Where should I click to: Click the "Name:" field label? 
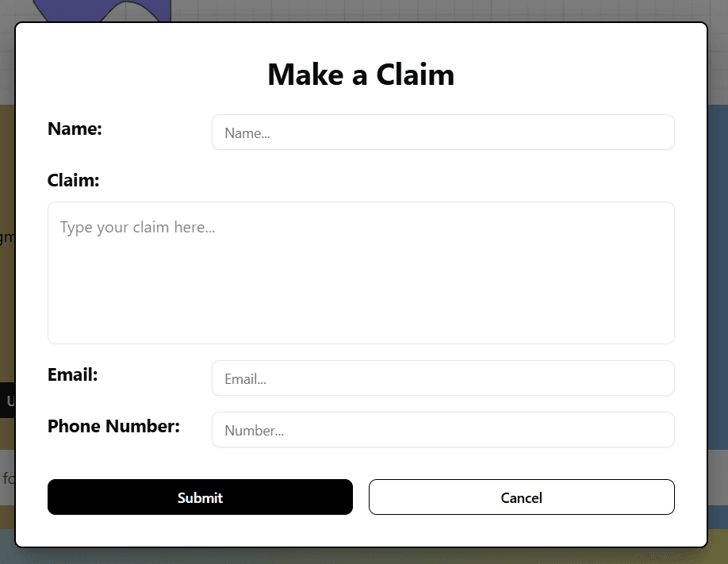point(75,129)
